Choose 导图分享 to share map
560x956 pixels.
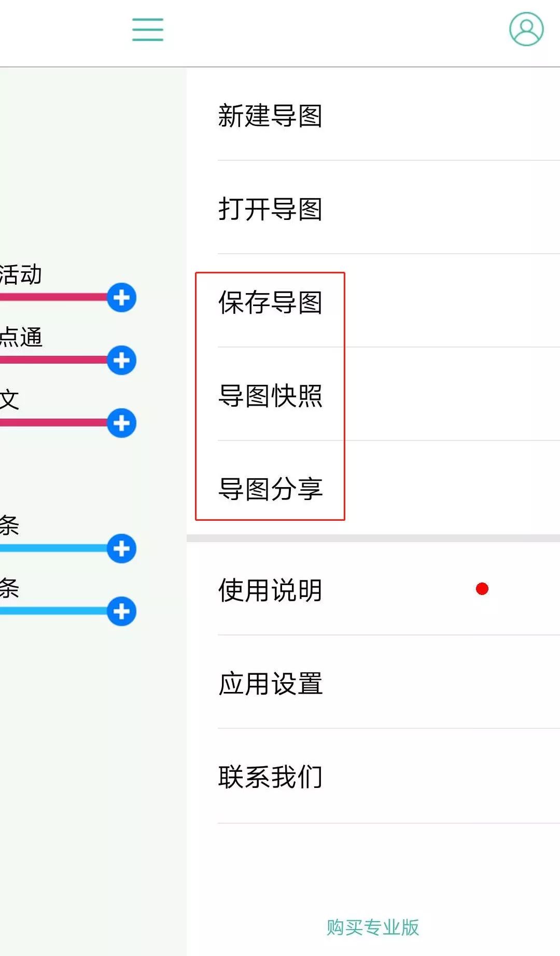tap(373, 489)
